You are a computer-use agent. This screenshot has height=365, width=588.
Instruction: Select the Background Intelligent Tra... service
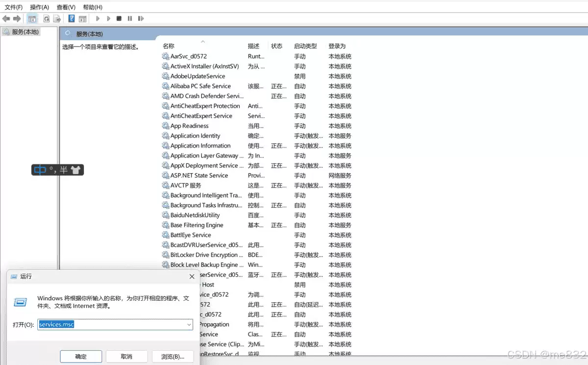pyautogui.click(x=206, y=195)
